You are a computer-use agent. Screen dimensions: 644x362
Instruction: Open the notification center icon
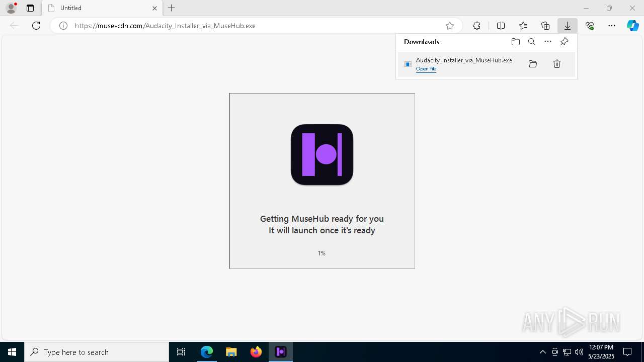point(627,352)
